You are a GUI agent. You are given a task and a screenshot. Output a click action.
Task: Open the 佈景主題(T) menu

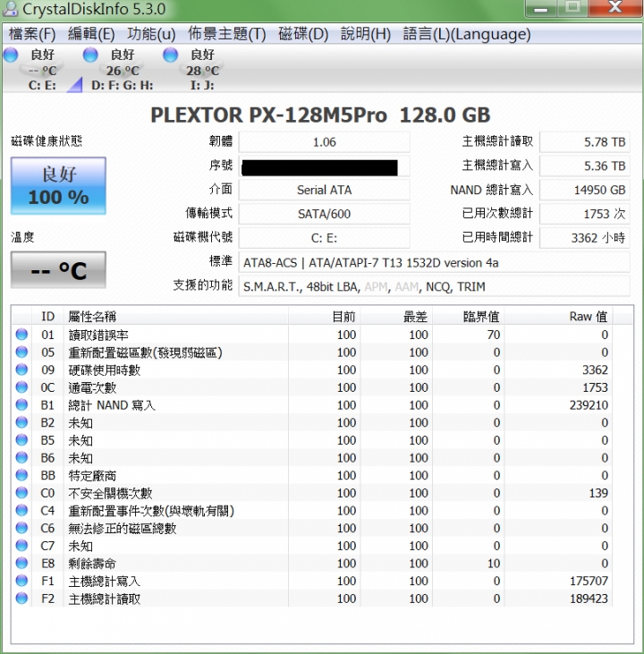(227, 34)
